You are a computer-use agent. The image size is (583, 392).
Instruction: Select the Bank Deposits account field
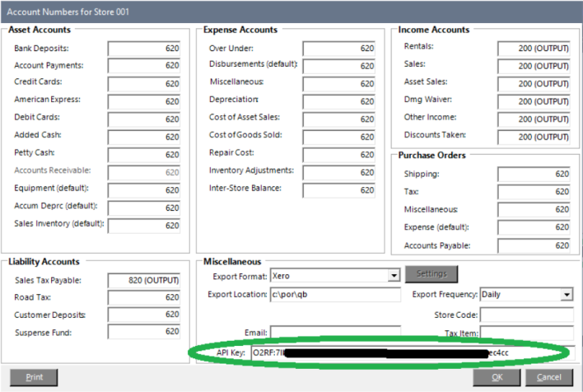pos(144,49)
